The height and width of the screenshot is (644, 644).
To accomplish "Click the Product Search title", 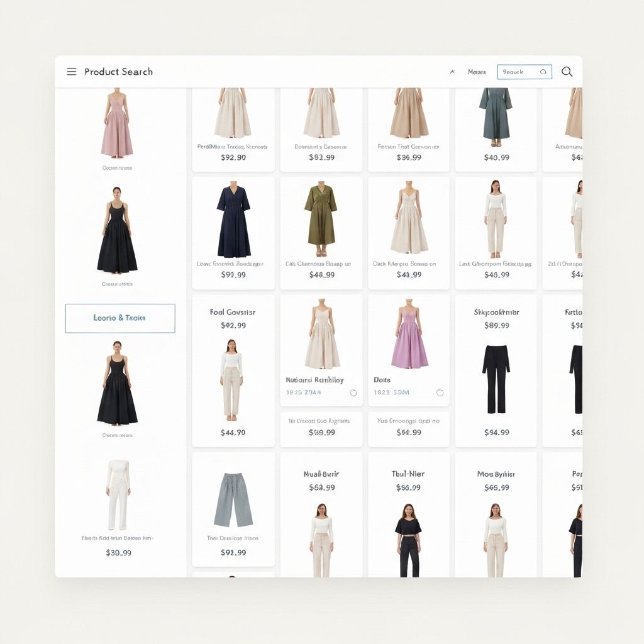I will [x=118, y=72].
